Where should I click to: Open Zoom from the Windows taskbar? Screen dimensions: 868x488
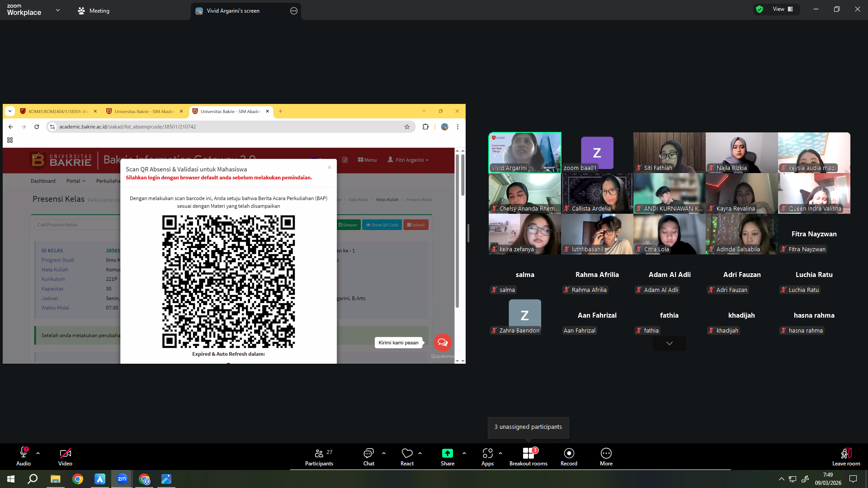[x=122, y=479]
